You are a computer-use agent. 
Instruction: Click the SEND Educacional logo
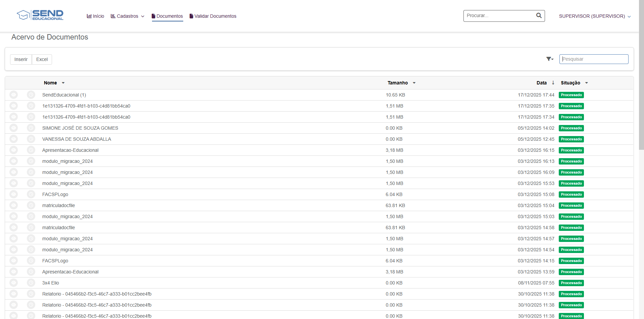pos(40,15)
